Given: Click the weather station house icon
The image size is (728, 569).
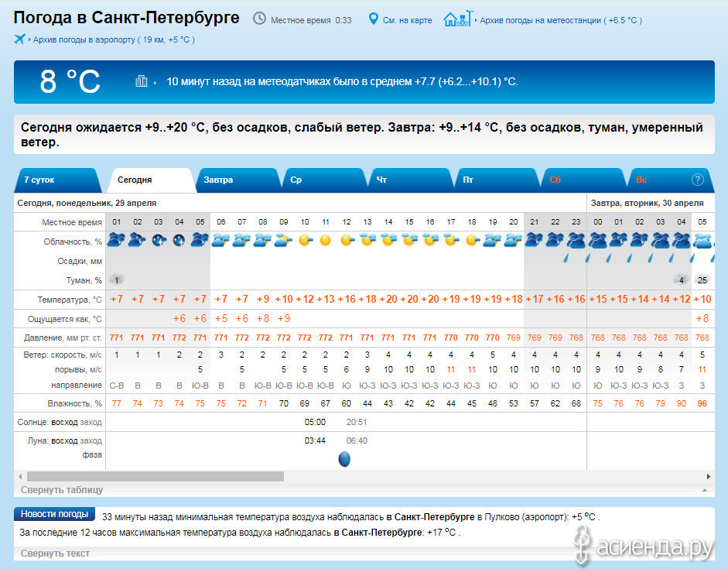Looking at the screenshot, I should (458, 19).
